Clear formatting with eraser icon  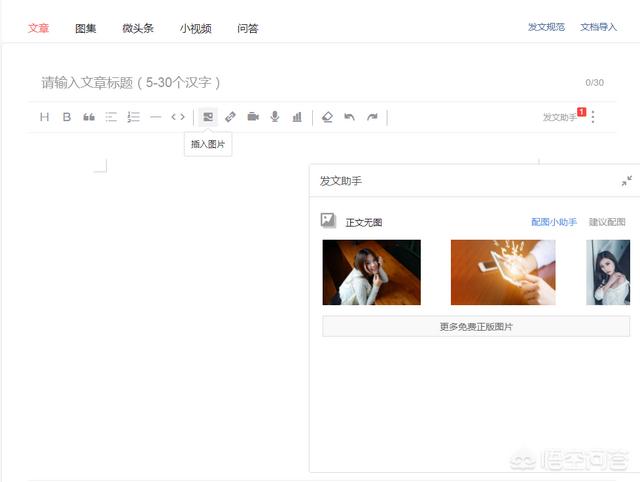click(x=327, y=117)
